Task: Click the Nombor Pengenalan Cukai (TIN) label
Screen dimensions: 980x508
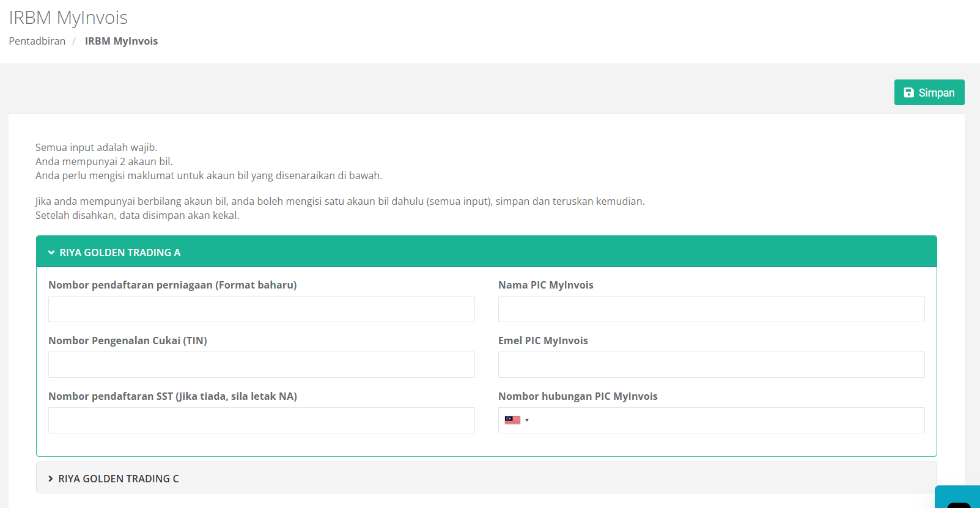Action: click(x=128, y=341)
